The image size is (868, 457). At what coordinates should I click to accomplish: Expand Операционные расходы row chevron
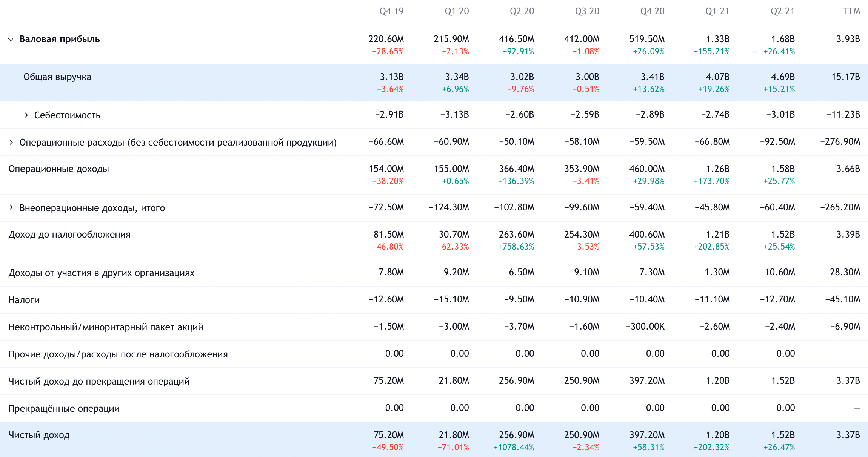tap(11, 142)
